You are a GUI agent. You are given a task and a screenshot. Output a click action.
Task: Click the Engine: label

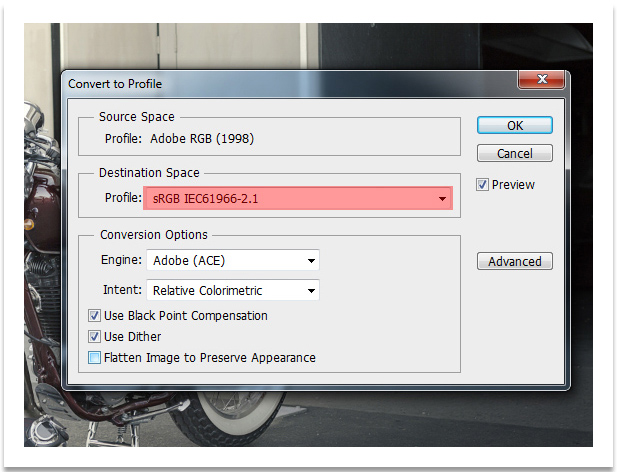pos(121,260)
